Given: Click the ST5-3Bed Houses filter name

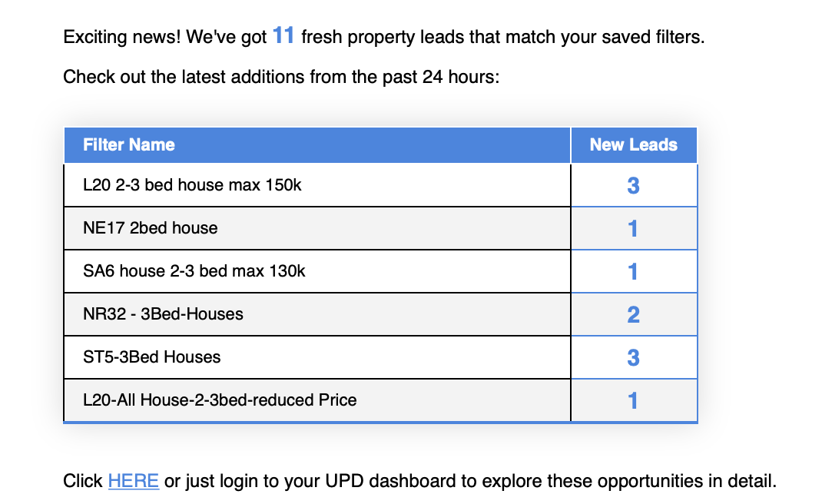Looking at the screenshot, I should pyautogui.click(x=151, y=357).
